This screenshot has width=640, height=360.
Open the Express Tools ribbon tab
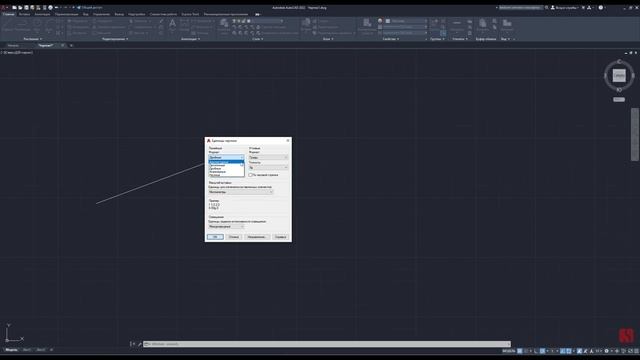(190, 14)
